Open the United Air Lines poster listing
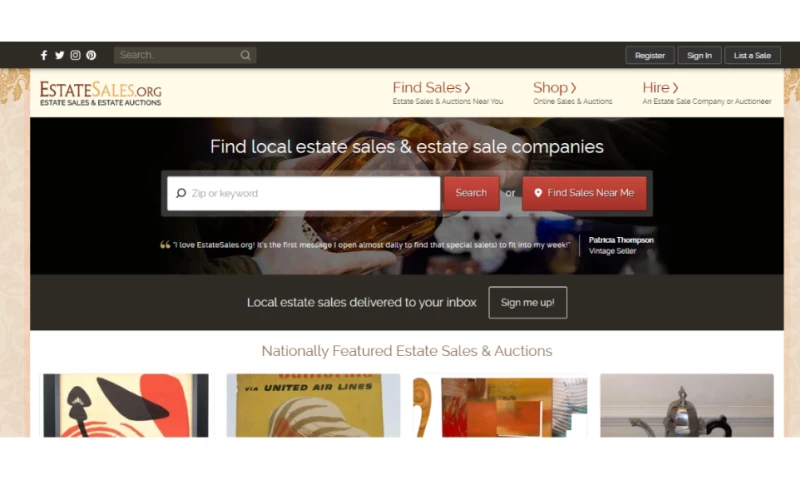 pyautogui.click(x=313, y=406)
